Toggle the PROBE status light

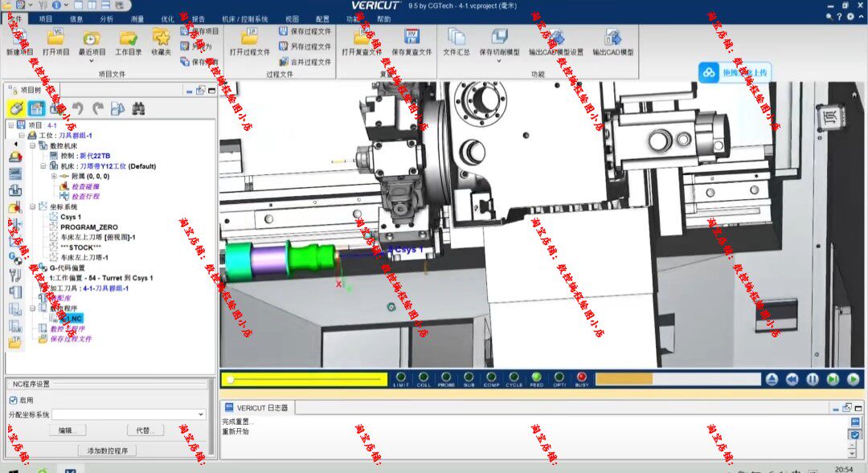point(446,377)
